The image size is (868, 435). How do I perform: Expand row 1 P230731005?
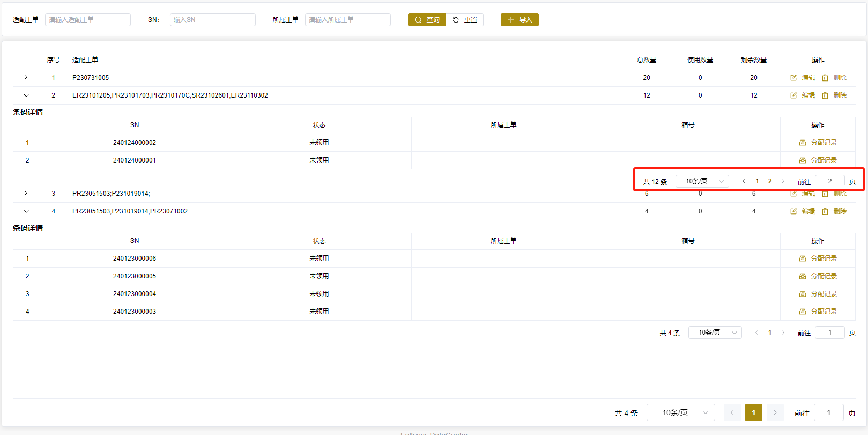26,78
